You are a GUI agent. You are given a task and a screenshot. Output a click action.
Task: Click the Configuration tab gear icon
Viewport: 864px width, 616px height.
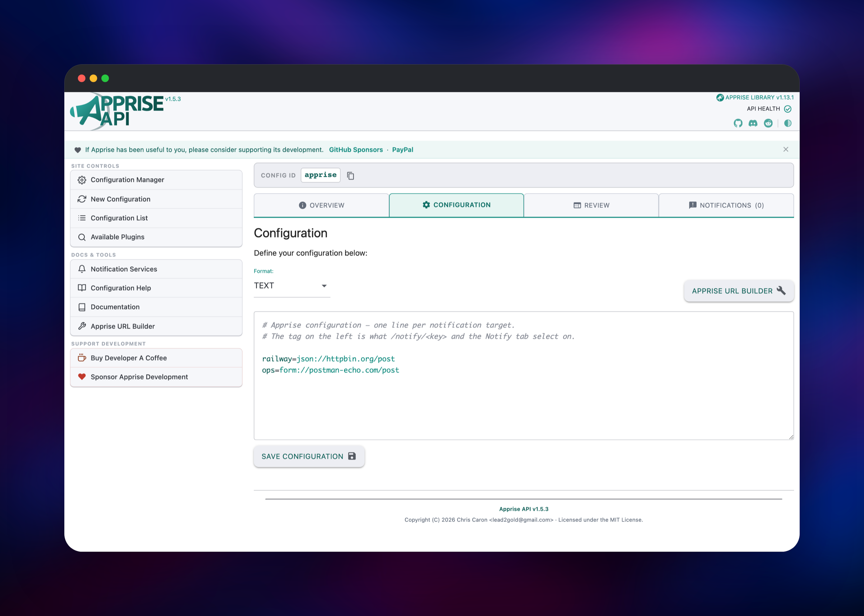click(427, 205)
